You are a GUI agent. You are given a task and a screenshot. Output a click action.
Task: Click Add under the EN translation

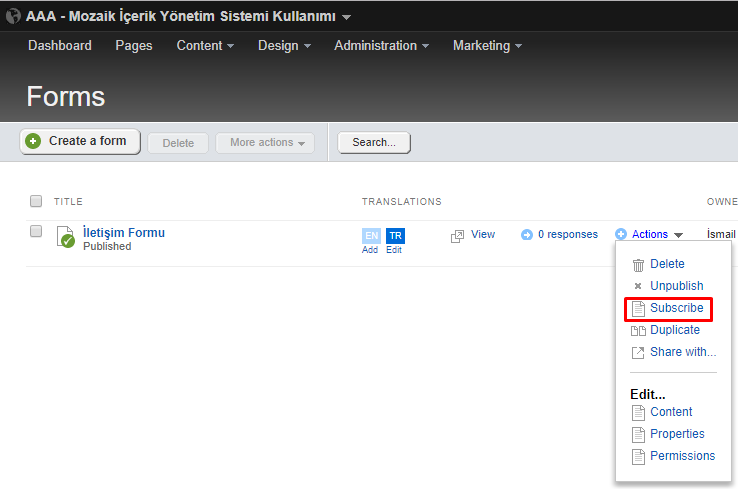click(370, 250)
